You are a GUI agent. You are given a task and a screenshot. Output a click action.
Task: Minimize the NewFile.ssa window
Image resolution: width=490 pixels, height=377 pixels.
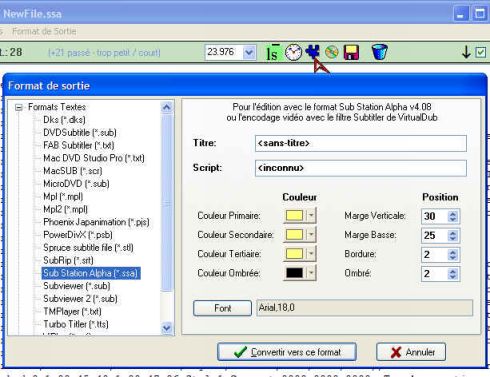(x=461, y=14)
